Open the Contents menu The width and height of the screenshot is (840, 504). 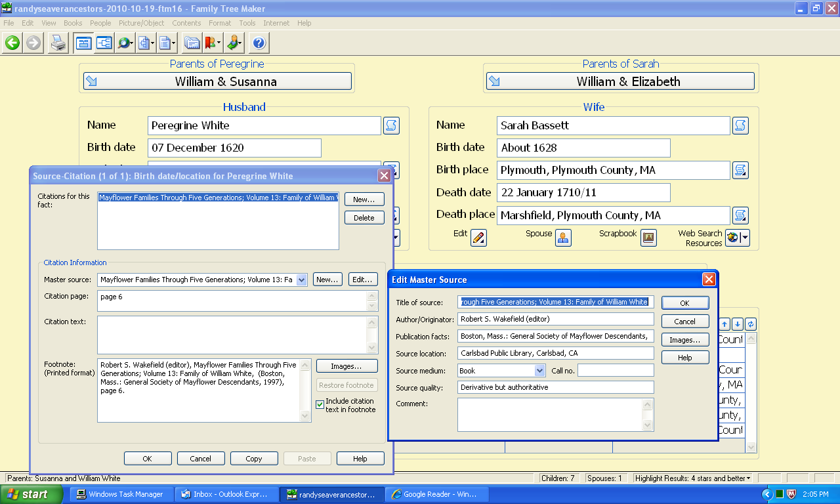(186, 23)
